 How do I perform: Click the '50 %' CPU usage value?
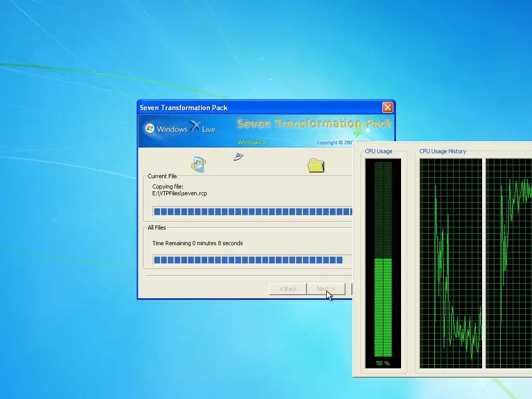(x=383, y=363)
